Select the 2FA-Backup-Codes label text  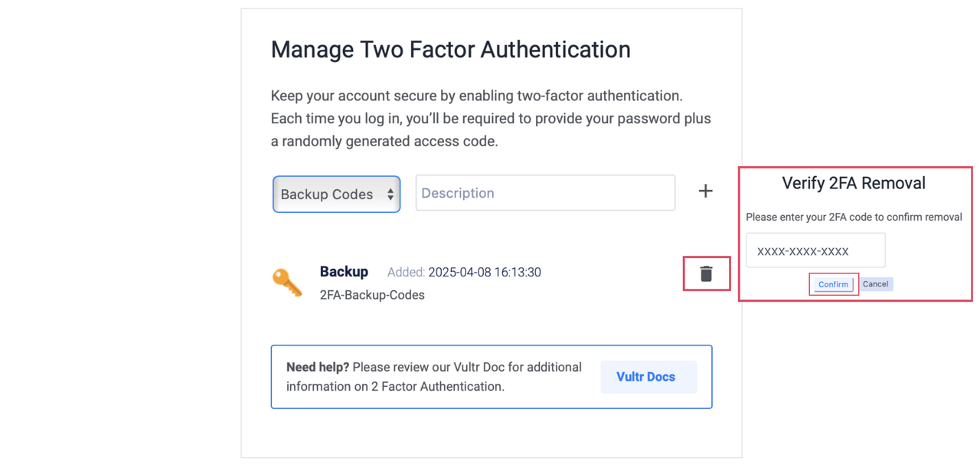[372, 294]
